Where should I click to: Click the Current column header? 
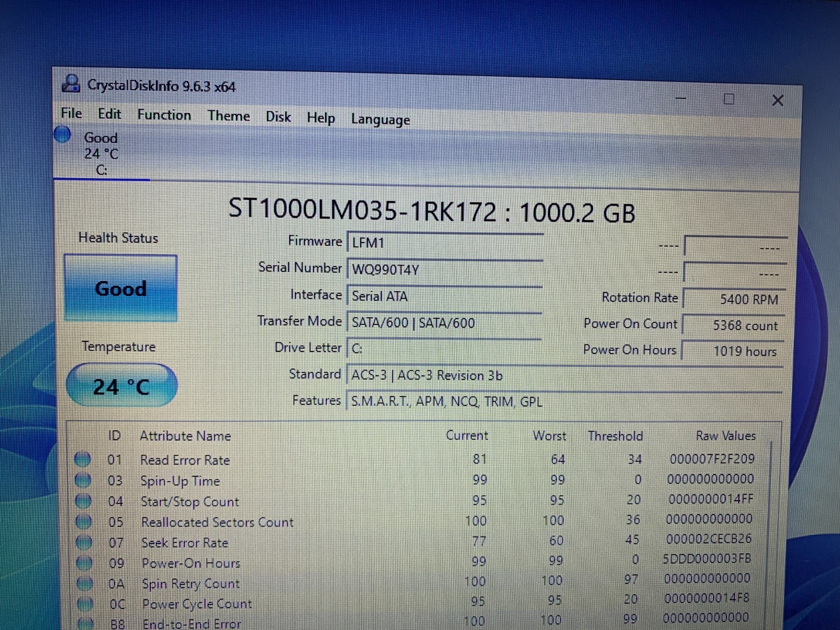point(467,435)
